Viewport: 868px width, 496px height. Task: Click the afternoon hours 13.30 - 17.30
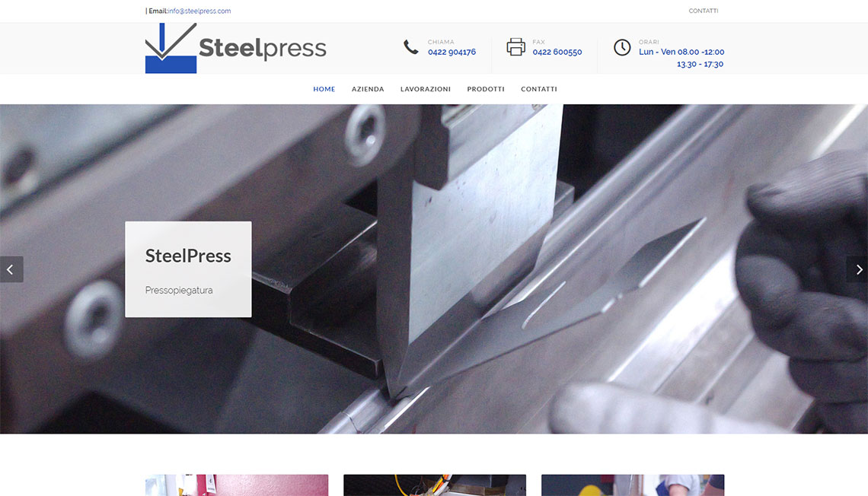click(x=700, y=64)
